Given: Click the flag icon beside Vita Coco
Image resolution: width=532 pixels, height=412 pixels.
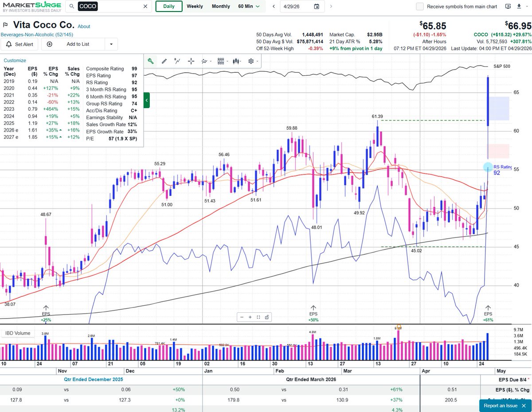Looking at the screenshot, I should (5, 25).
